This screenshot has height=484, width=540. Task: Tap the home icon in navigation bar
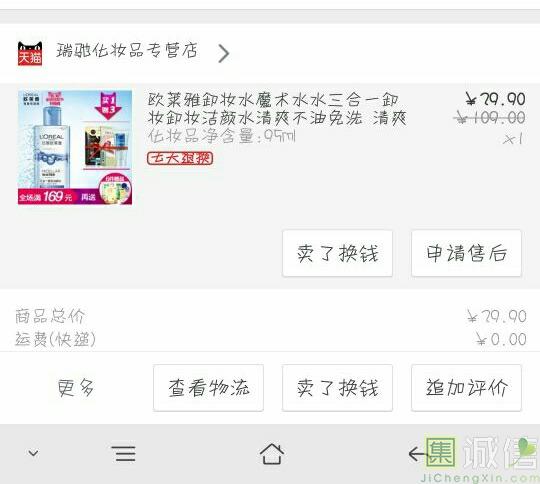[x=272, y=453]
